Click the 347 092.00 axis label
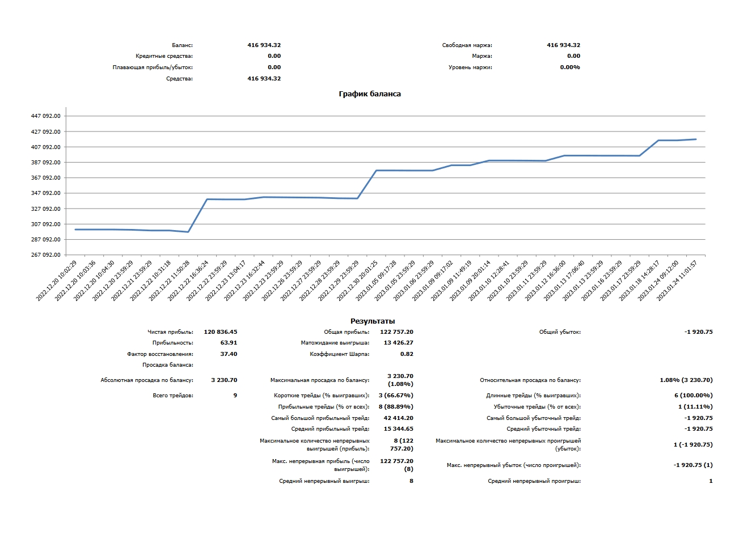 pos(46,193)
